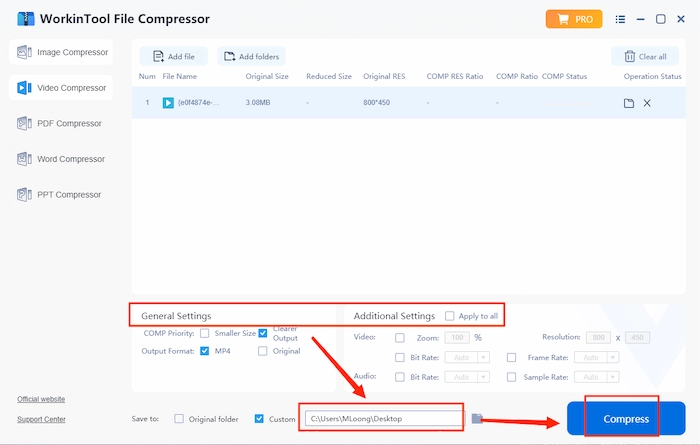The height and width of the screenshot is (445, 700).
Task: Open the PDF Compressor section
Action: point(61,123)
